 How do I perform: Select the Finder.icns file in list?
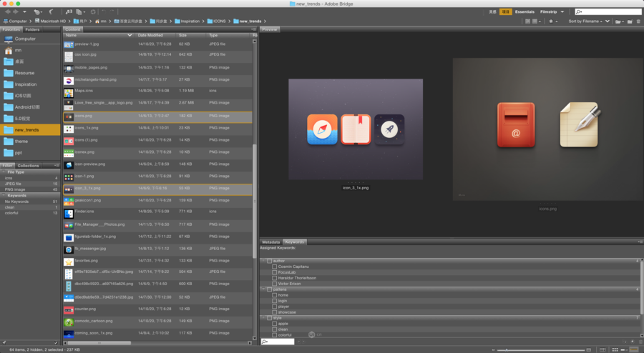coord(86,213)
